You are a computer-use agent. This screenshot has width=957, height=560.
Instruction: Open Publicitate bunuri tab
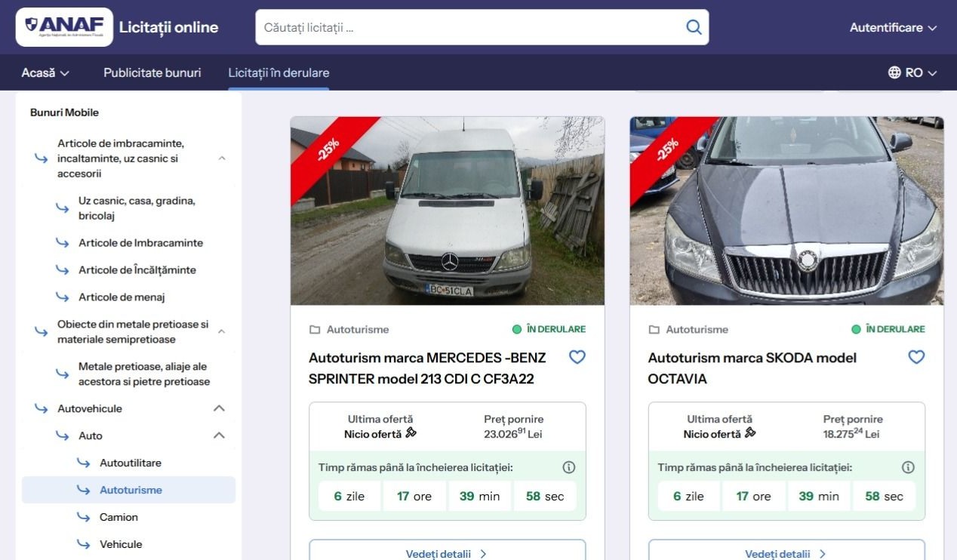click(152, 72)
